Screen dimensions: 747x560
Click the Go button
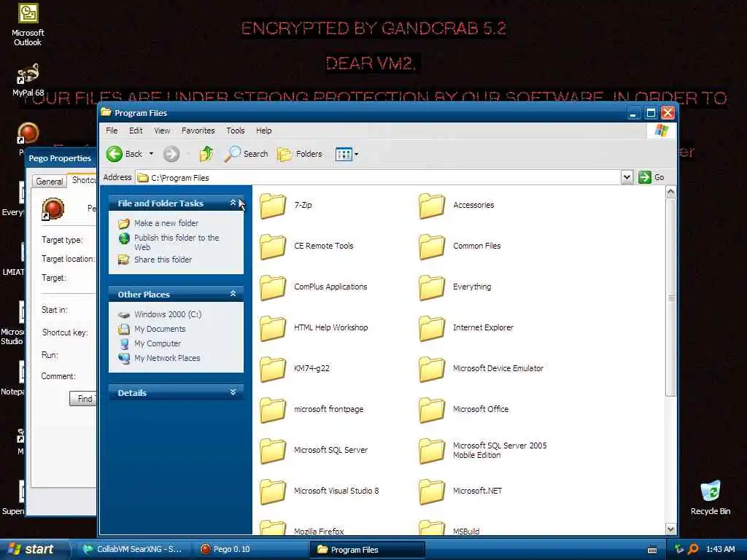651,177
